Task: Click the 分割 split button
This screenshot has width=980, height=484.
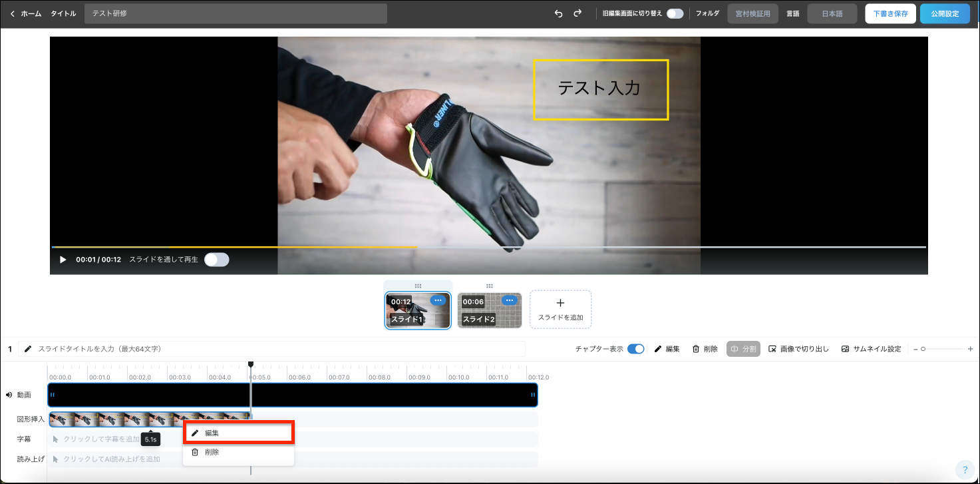Action: click(743, 349)
